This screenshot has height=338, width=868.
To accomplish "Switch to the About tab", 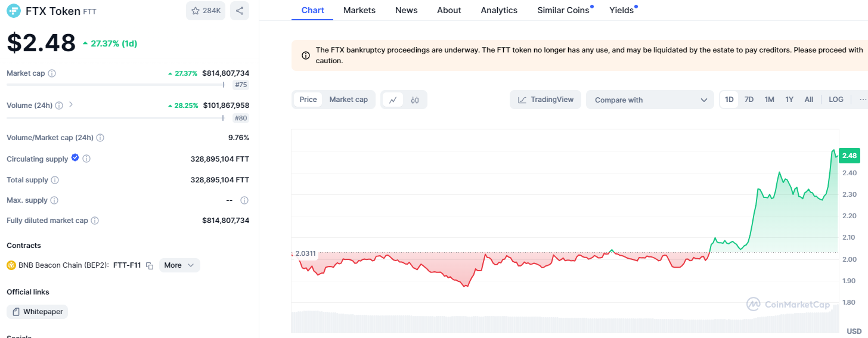I will pos(449,10).
